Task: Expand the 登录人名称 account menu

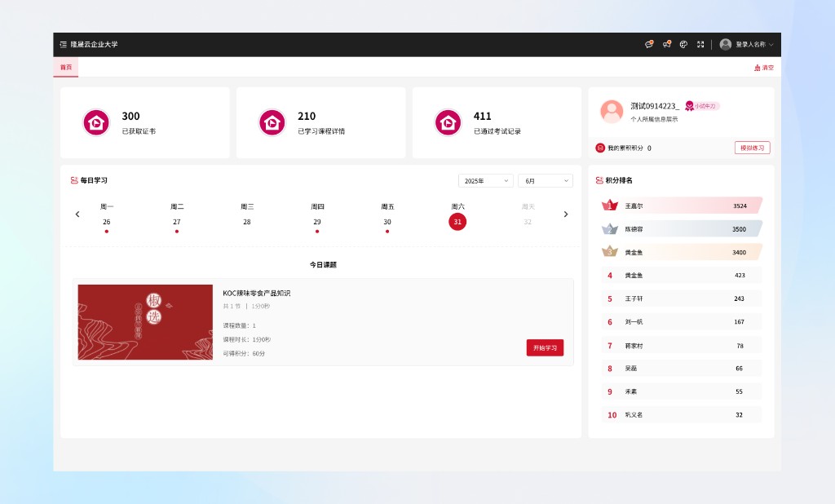Action: pos(747,44)
